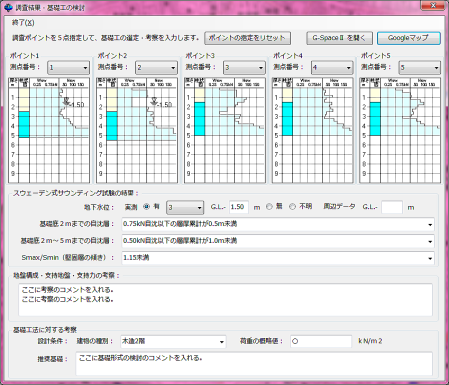Select the Point 5 sounding chart

point(400,130)
